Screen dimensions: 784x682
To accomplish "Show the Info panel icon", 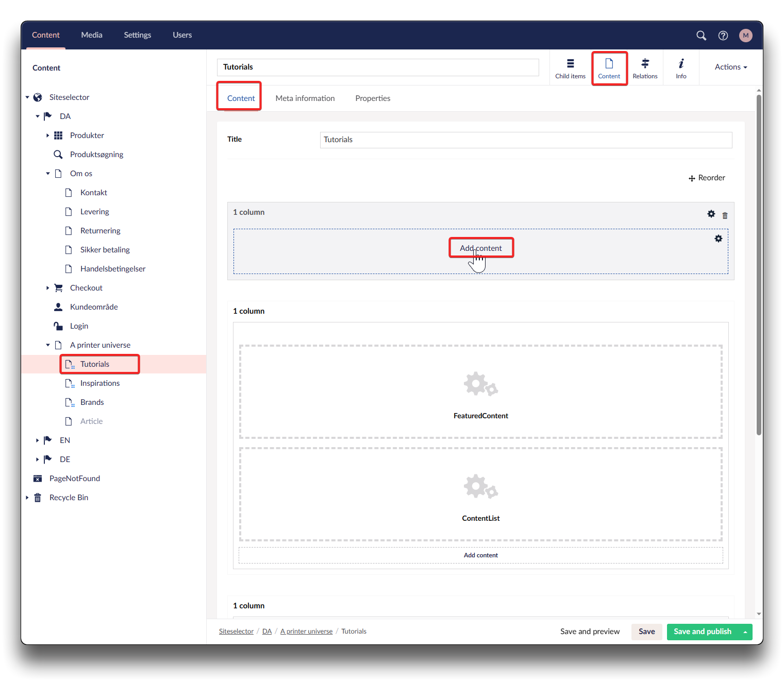I will [681, 68].
